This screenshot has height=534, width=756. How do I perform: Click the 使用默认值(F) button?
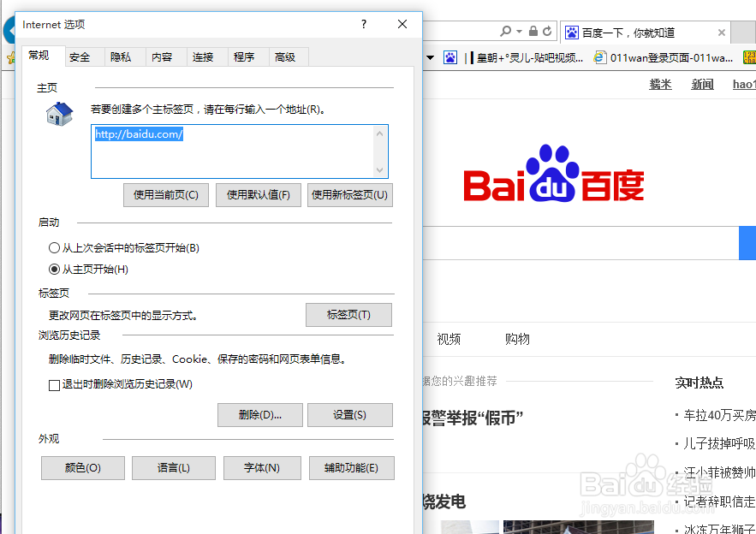tap(259, 195)
